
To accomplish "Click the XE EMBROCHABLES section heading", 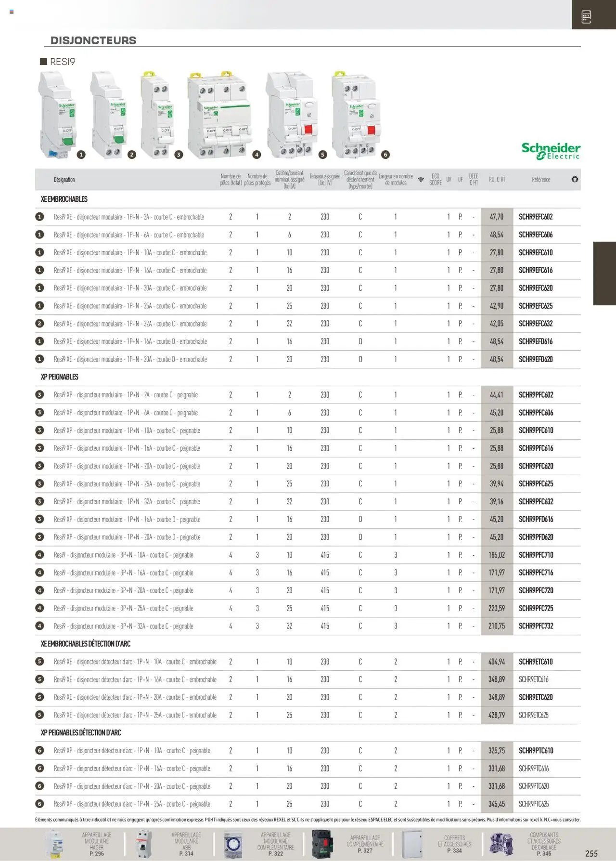I will click(x=64, y=199).
